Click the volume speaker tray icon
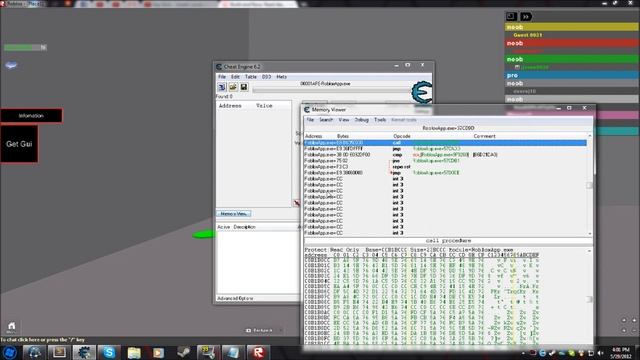This screenshot has width=640, height=360. (600, 353)
